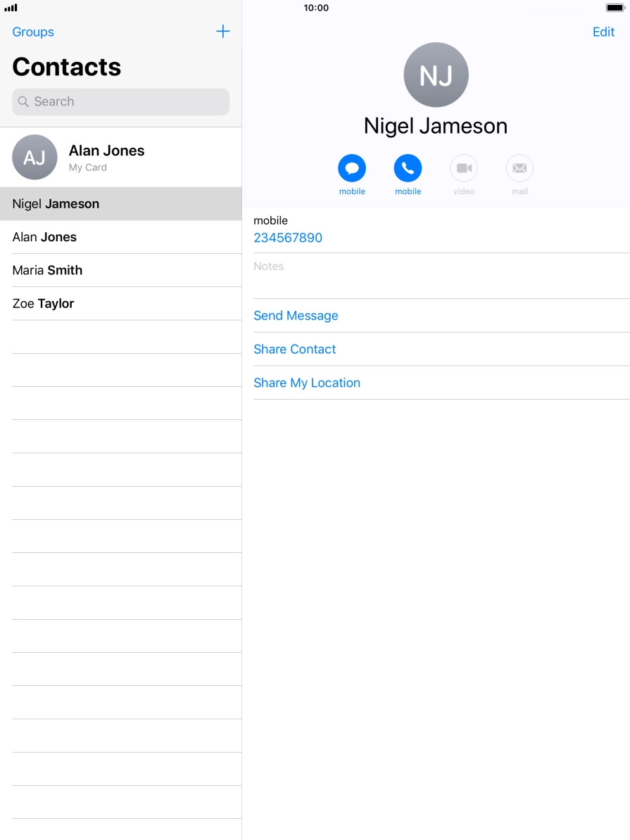Open Zoe Taylor contact
The width and height of the screenshot is (630, 840).
pyautogui.click(x=120, y=303)
